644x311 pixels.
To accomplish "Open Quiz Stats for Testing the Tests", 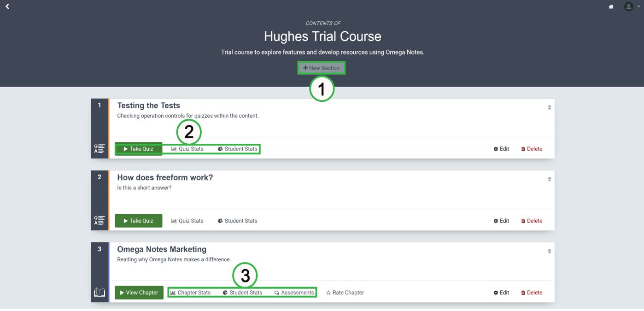I will [187, 149].
